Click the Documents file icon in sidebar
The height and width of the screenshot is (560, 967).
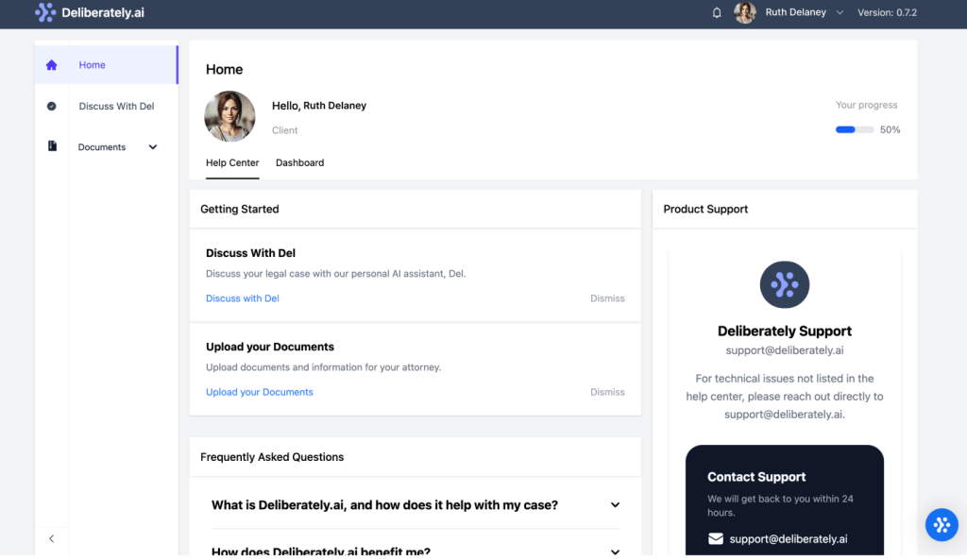(x=52, y=146)
